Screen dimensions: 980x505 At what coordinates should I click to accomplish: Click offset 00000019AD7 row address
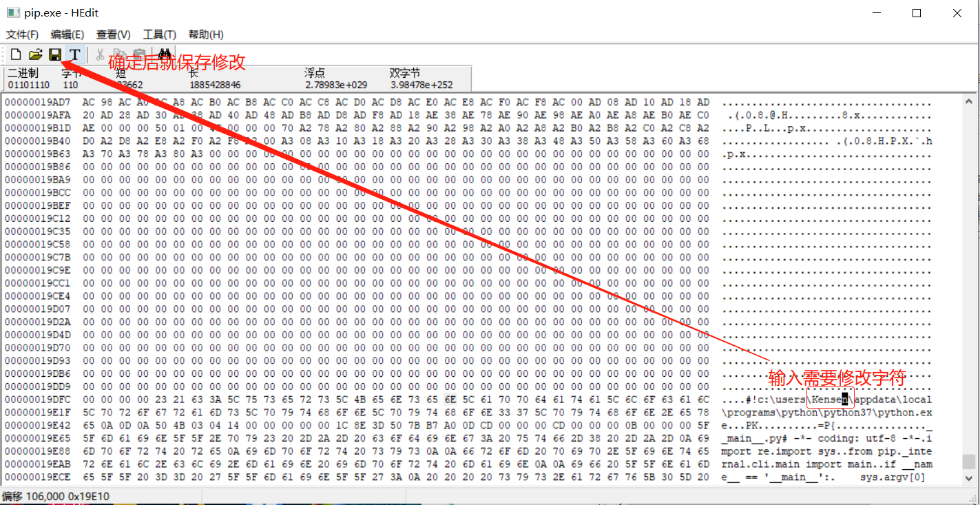(x=37, y=103)
